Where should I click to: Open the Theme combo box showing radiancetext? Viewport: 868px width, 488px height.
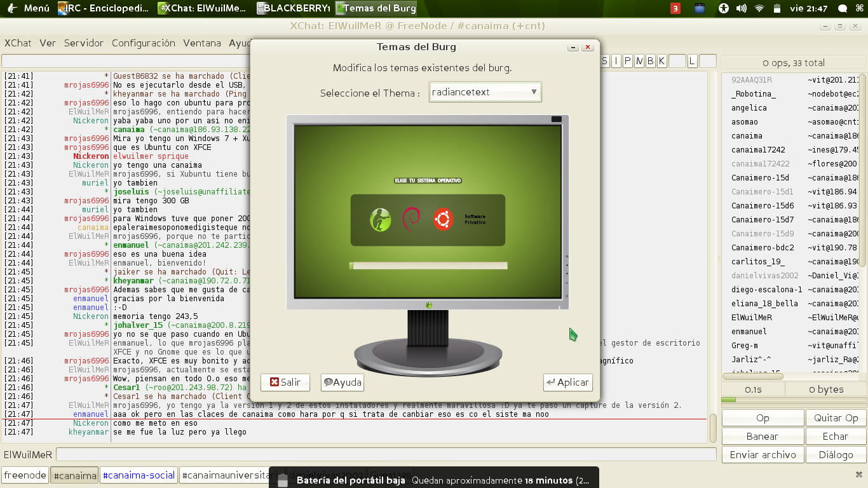click(x=485, y=92)
